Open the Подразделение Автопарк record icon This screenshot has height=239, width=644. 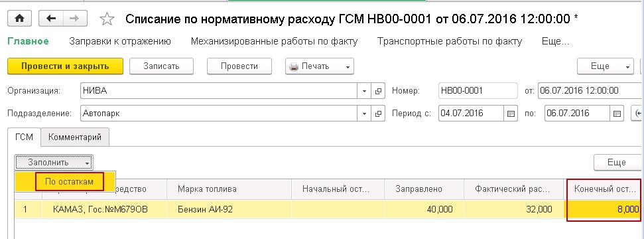click(378, 113)
